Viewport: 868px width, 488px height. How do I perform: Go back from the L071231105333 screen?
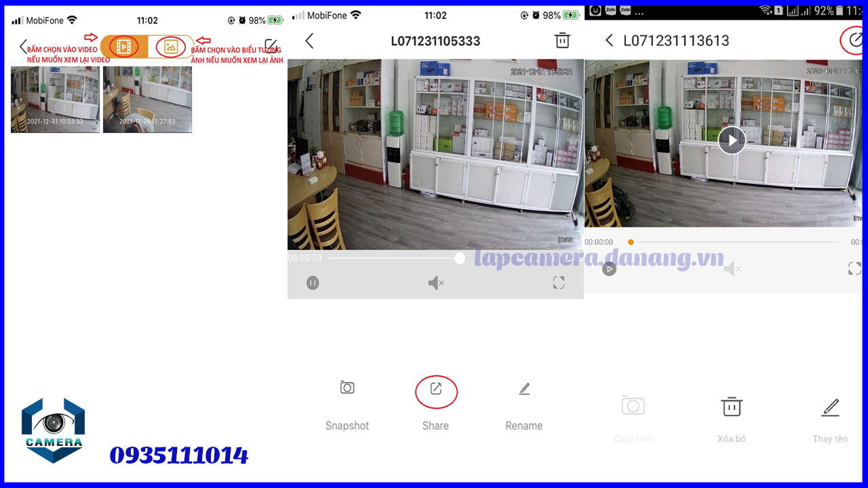pos(309,41)
